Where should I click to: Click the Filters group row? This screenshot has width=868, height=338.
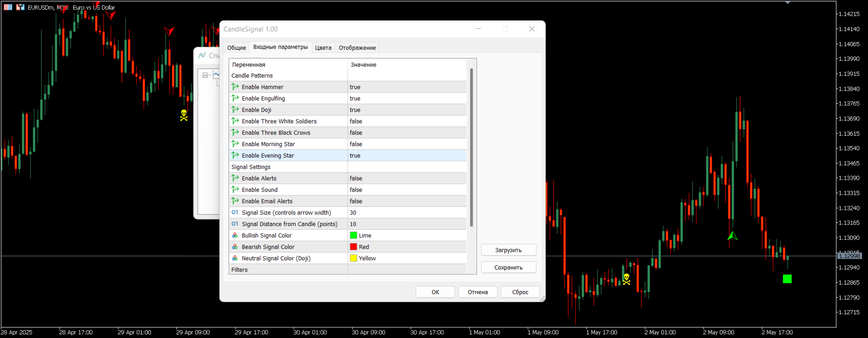point(348,269)
